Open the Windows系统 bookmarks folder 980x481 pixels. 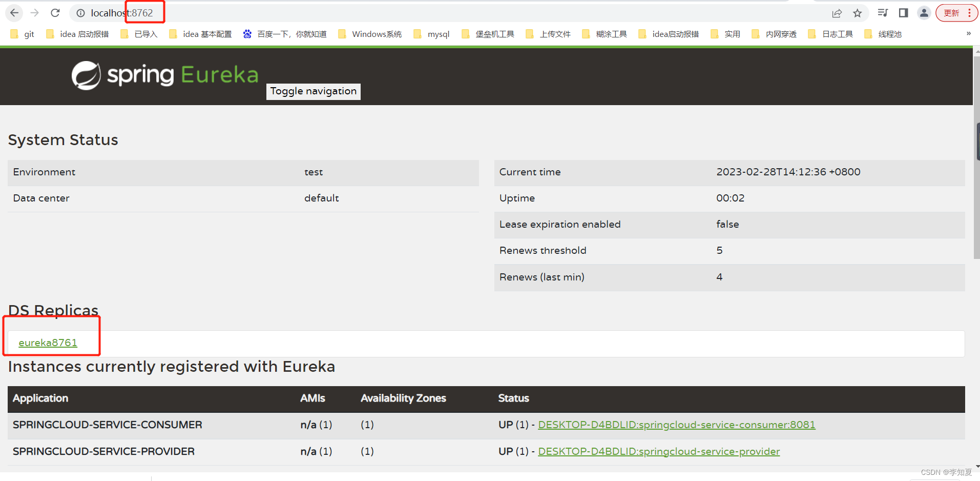pyautogui.click(x=370, y=34)
